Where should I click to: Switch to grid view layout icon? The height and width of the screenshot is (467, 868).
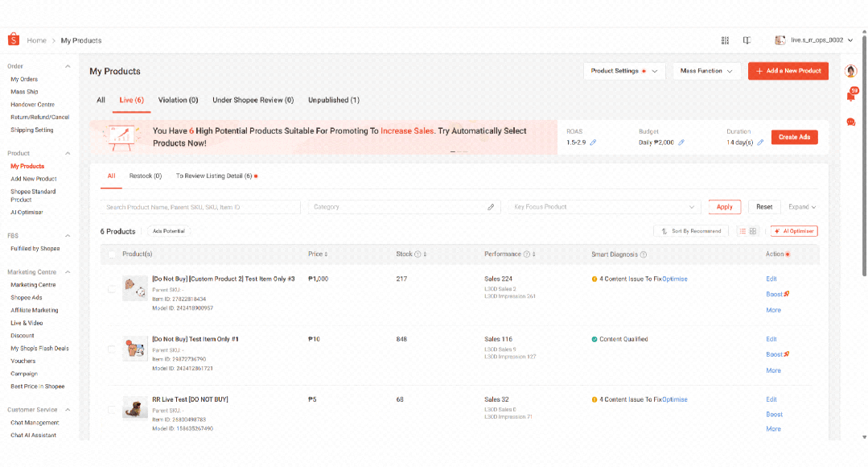pos(754,231)
